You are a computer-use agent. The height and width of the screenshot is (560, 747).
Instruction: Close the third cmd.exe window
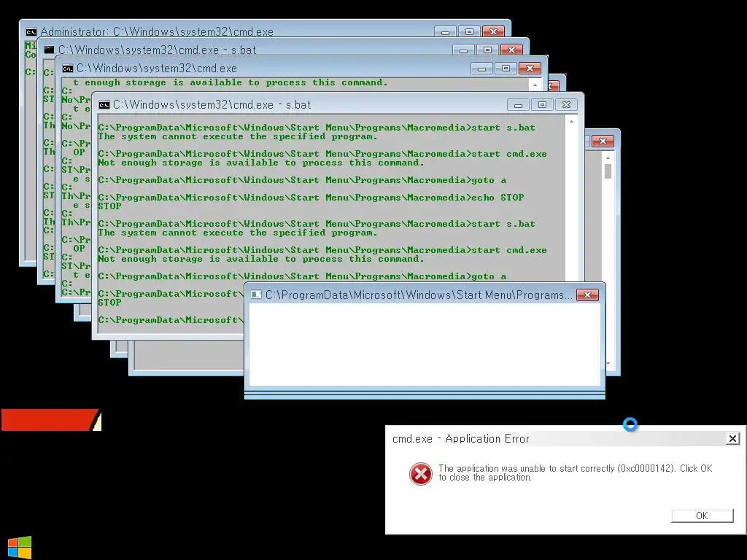point(530,69)
